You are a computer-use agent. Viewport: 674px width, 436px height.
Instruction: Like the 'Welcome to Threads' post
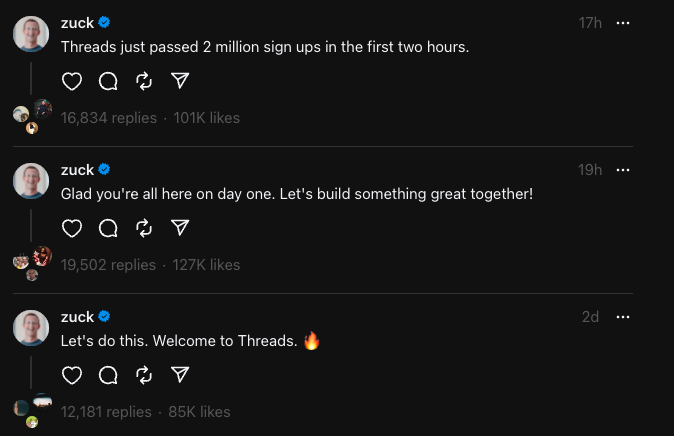[x=72, y=375]
